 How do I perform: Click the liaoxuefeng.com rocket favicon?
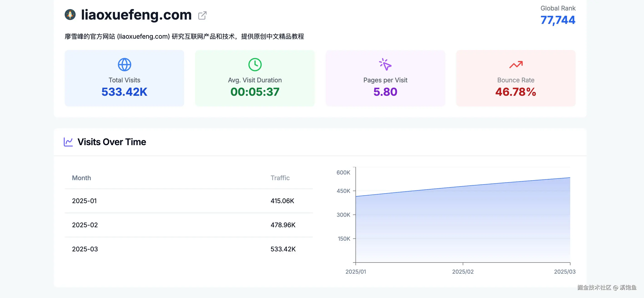point(70,15)
